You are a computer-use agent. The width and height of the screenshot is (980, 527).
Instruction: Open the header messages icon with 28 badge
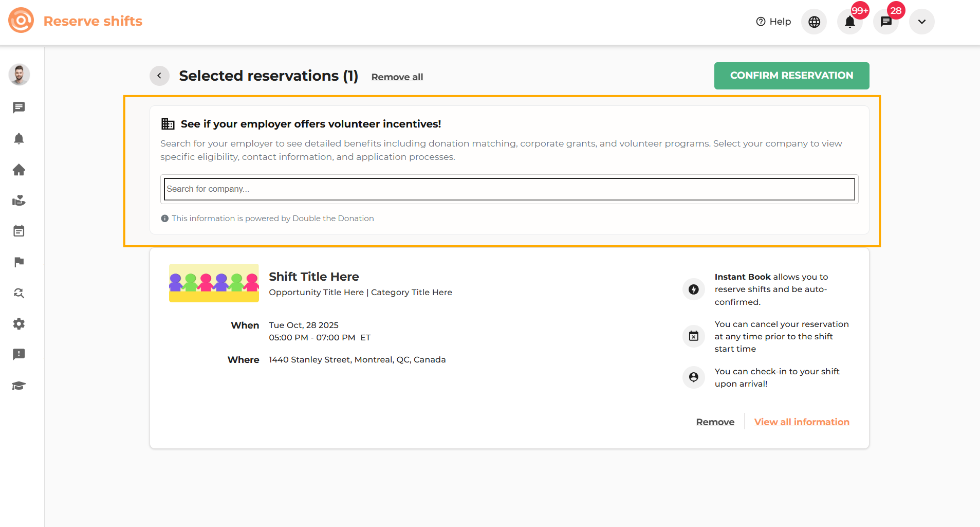[x=885, y=22]
